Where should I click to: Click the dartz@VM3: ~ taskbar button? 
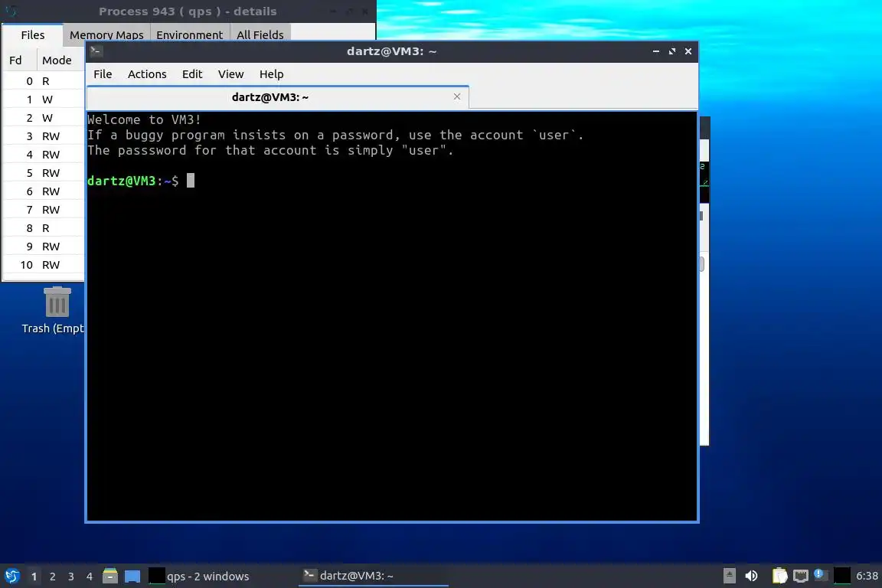point(373,576)
